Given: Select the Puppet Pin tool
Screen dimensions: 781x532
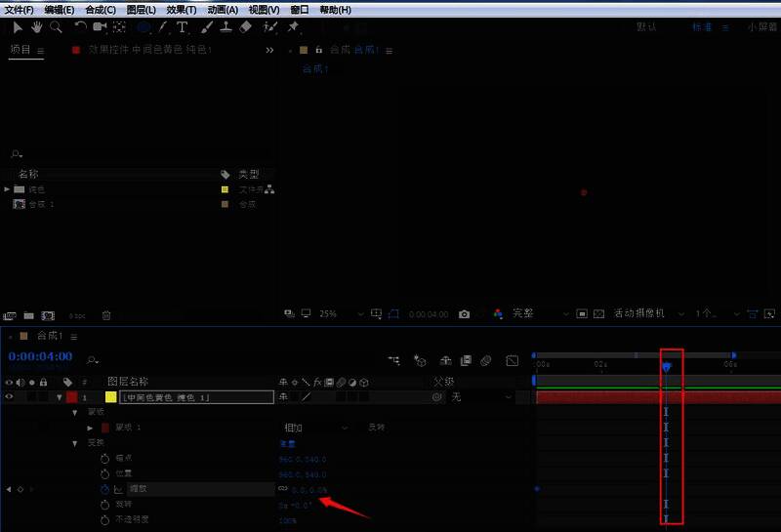Looking at the screenshot, I should 294,27.
